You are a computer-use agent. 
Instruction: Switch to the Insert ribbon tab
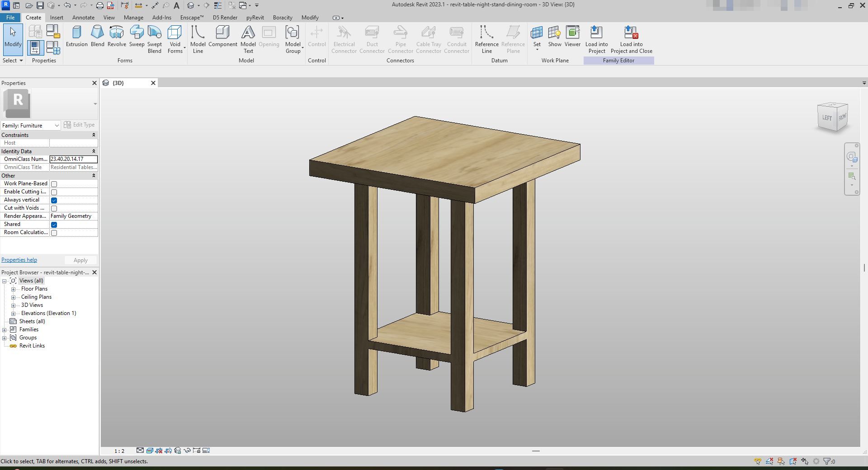(x=57, y=18)
